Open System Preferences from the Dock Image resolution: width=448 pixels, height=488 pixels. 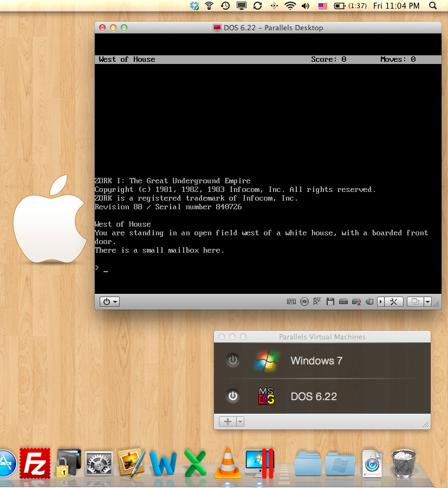click(x=99, y=464)
